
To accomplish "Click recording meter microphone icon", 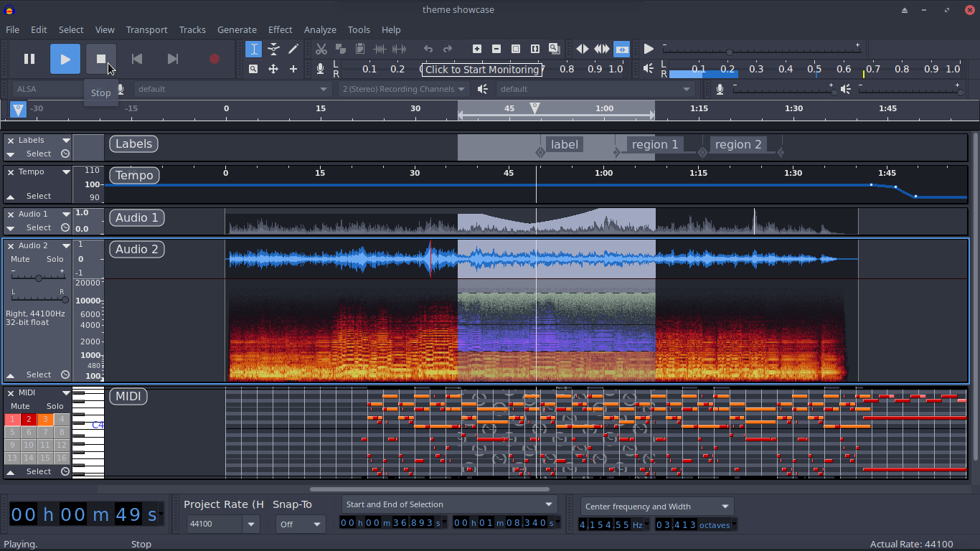I will click(x=320, y=69).
